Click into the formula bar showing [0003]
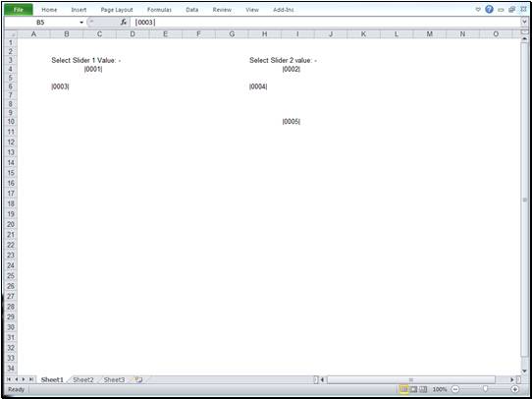The width and height of the screenshot is (532, 399). [326, 23]
